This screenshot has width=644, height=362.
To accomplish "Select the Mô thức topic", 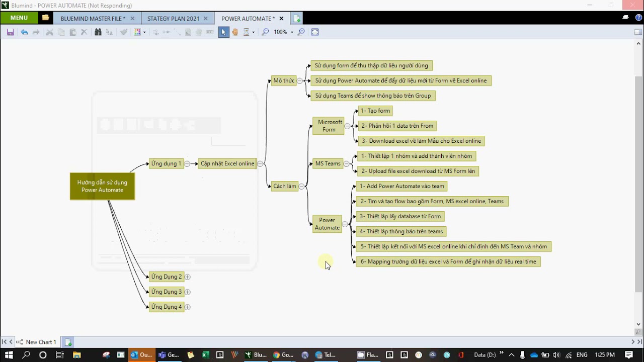I will [284, 80].
